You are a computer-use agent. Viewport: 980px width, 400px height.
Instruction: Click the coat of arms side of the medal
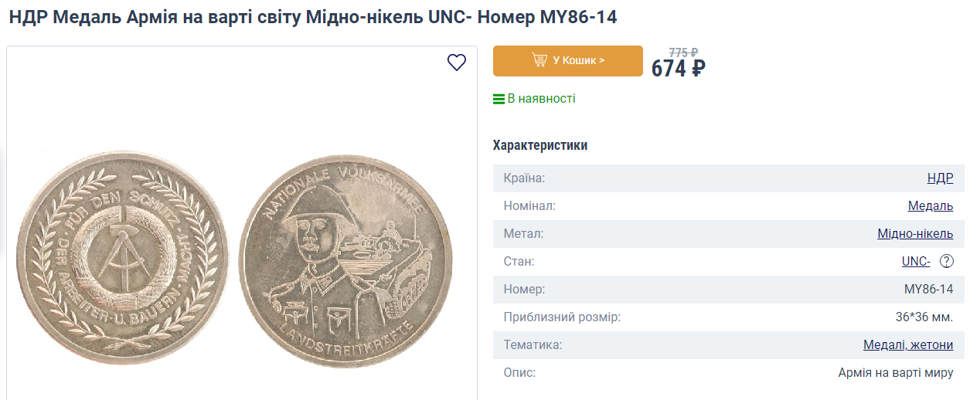tap(123, 259)
